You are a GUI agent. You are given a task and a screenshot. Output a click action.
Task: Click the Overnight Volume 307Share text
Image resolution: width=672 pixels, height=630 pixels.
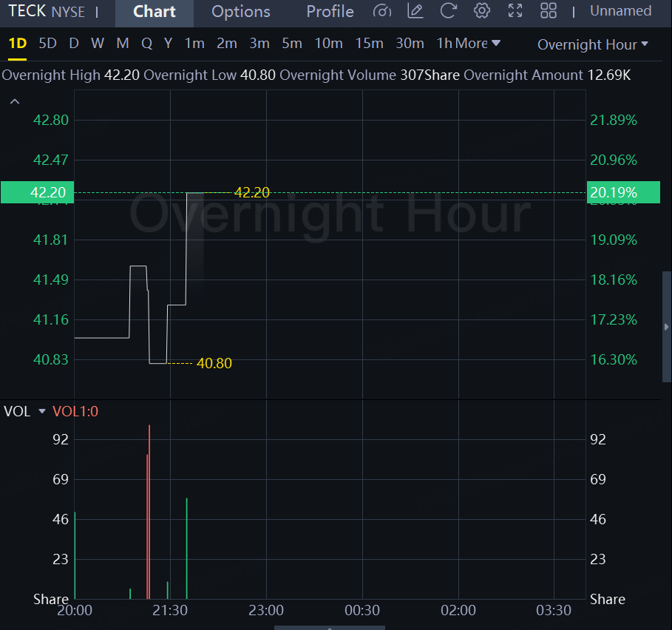tap(370, 75)
